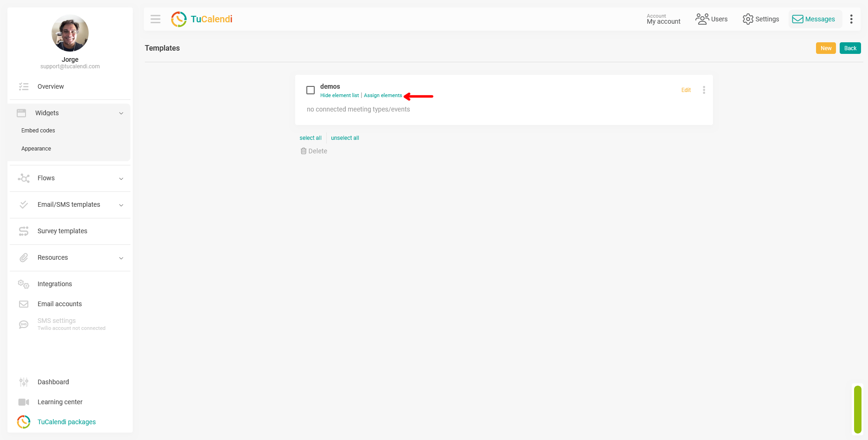Click the unselect all link
868x440 pixels.
click(x=345, y=138)
